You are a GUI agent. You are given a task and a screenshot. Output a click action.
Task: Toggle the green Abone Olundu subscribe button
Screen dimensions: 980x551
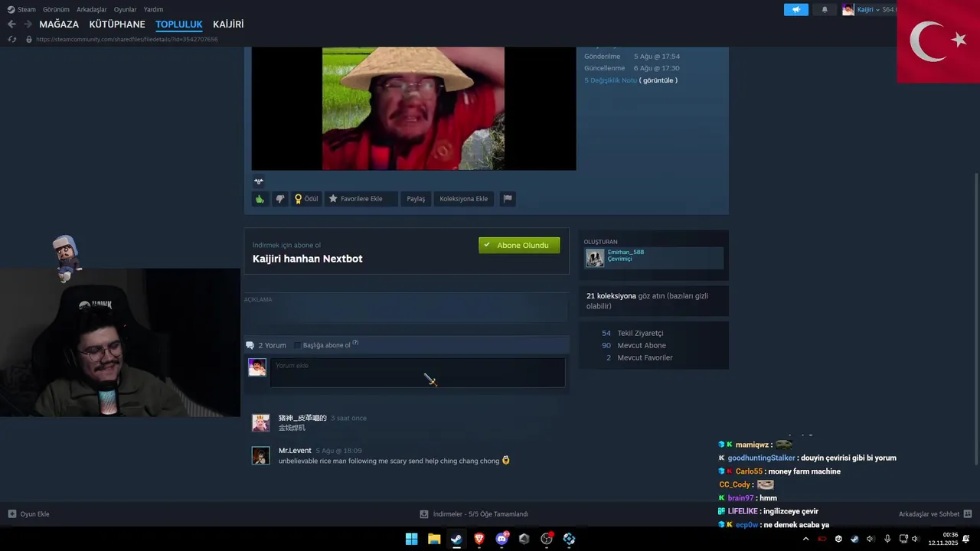point(519,245)
